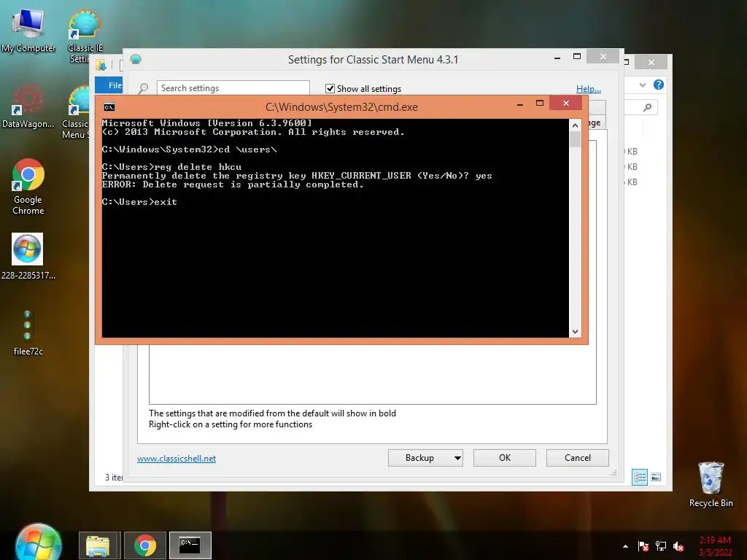Minimize the cmd.exe window
This screenshot has height=560, width=747.
520,104
